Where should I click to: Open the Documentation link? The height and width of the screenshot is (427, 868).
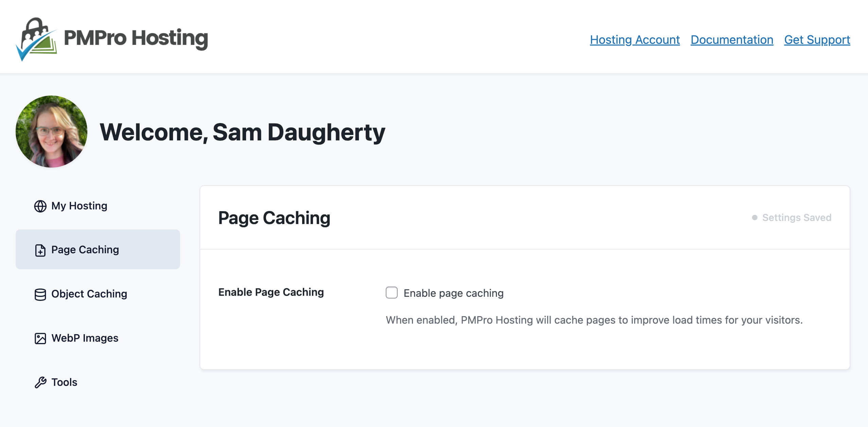(732, 40)
